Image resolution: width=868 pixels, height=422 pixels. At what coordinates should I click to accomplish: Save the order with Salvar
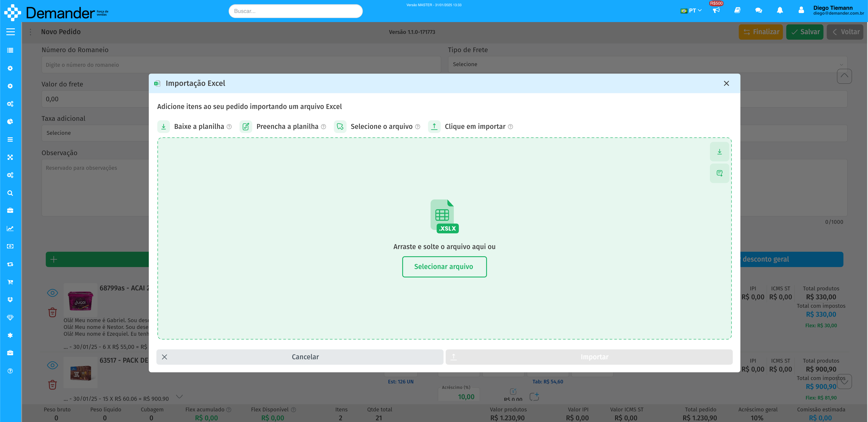804,32
